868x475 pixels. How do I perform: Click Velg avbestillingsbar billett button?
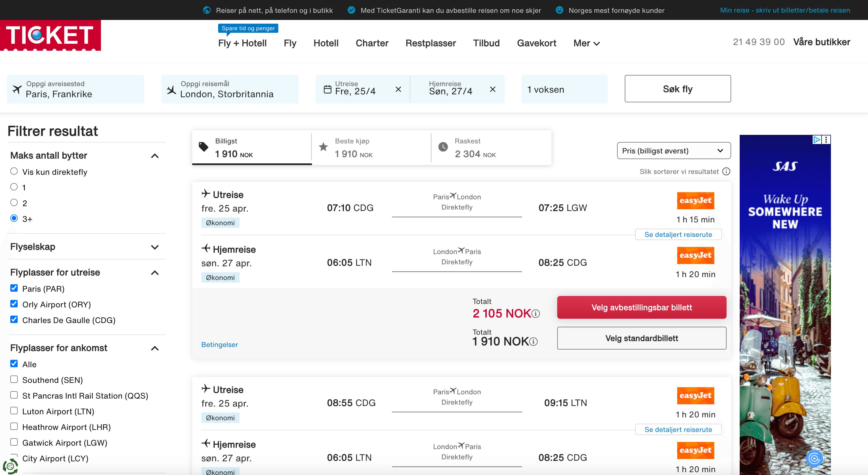pyautogui.click(x=641, y=307)
